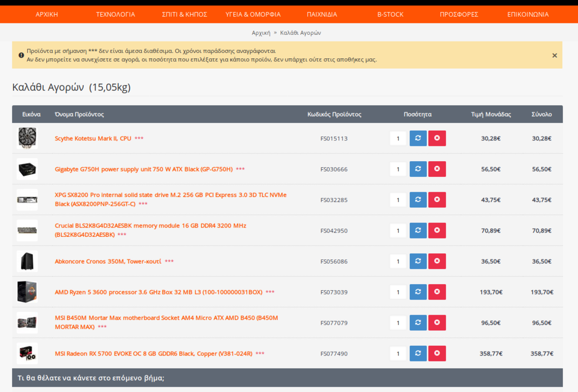Select product code FS015113
The width and height of the screenshot is (578, 392).
(334, 138)
